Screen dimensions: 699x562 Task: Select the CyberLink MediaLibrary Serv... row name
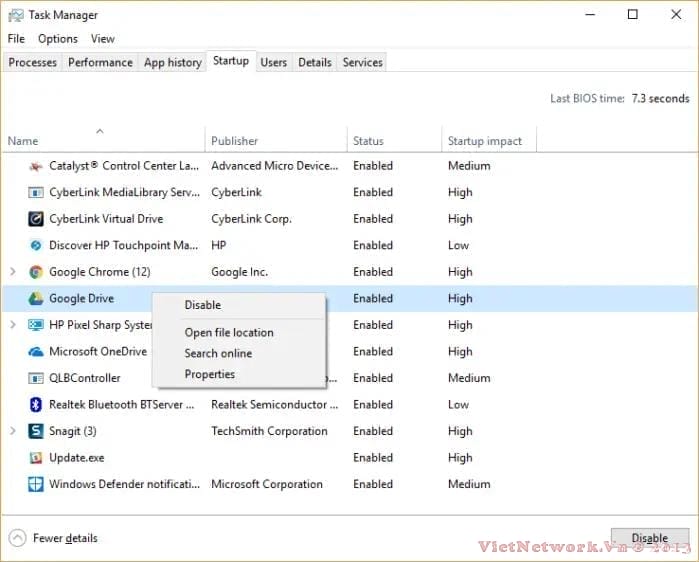124,193
